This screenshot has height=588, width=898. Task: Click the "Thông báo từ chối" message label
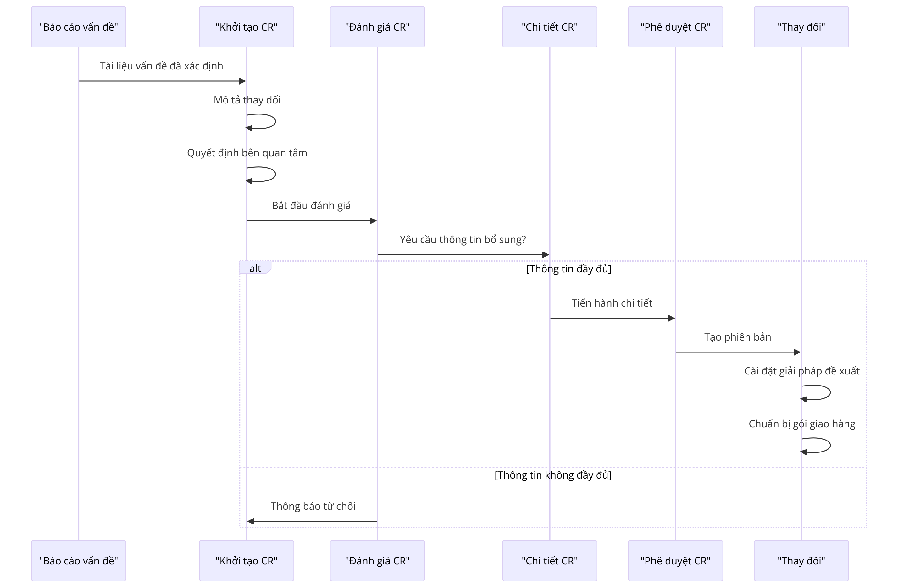[x=313, y=506]
